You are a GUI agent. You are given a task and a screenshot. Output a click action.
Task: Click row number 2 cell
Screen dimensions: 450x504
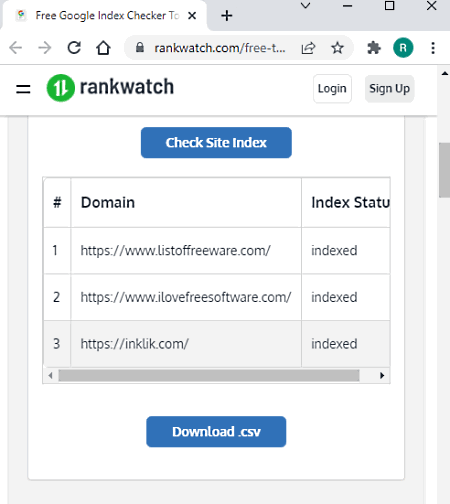57,297
